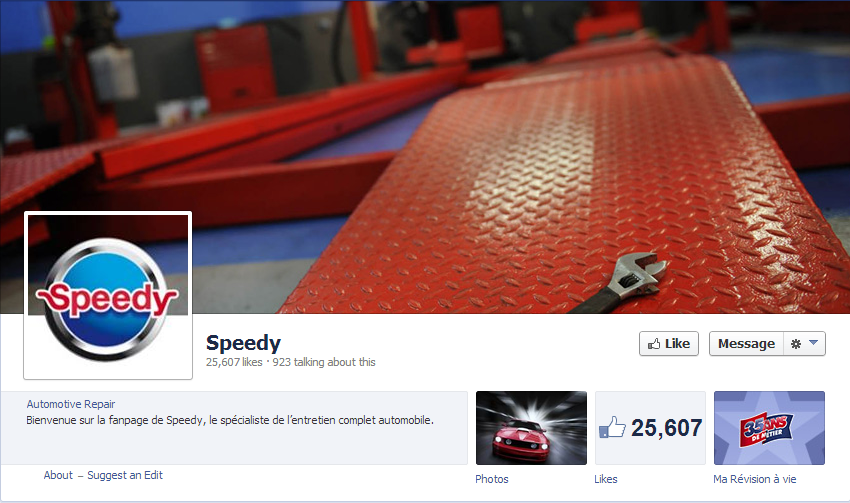Click the Automotive Repair category link

pos(70,404)
